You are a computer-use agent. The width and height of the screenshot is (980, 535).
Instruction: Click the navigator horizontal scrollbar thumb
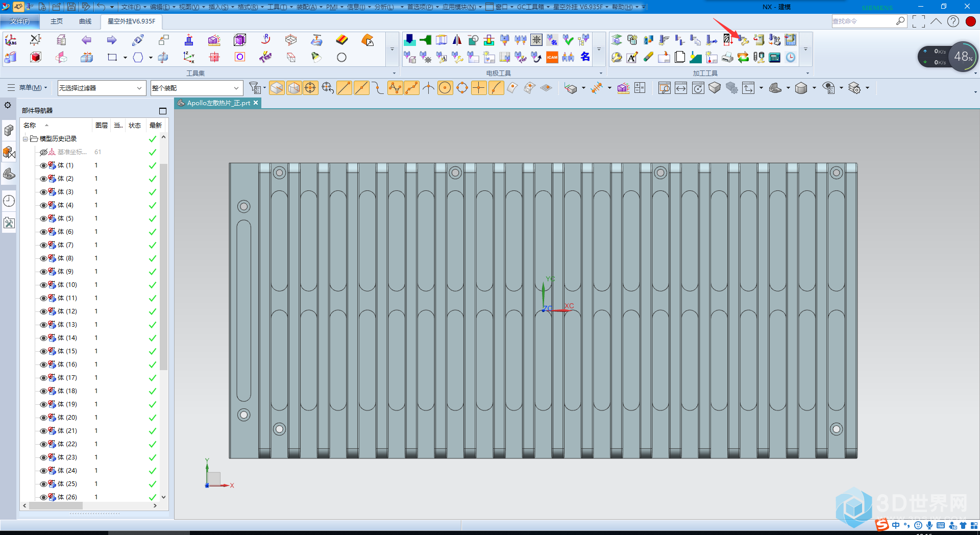56,505
